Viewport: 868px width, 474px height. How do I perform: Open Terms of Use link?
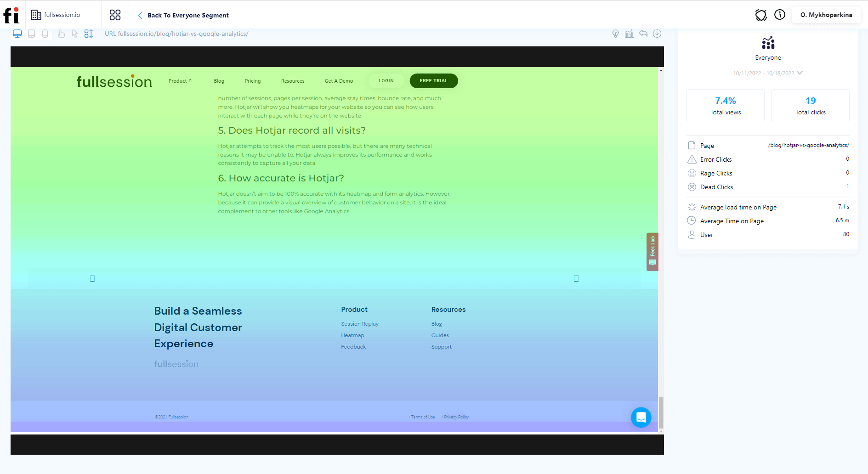point(422,417)
